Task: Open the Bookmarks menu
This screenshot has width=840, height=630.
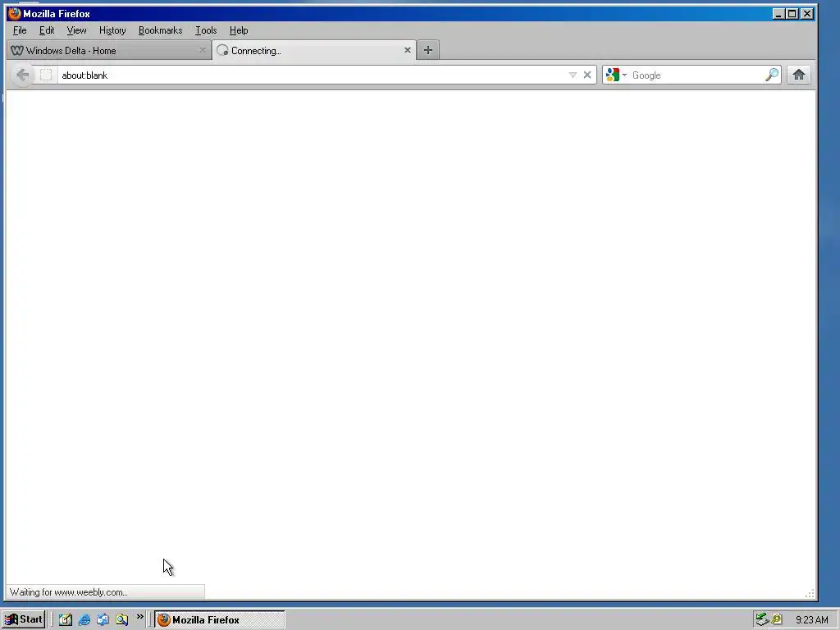Action: (x=160, y=30)
